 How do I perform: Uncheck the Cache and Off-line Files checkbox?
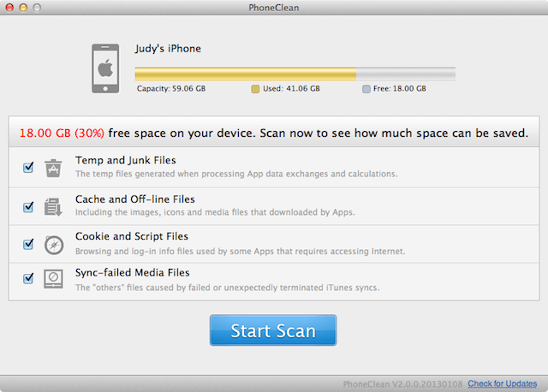[x=28, y=207]
